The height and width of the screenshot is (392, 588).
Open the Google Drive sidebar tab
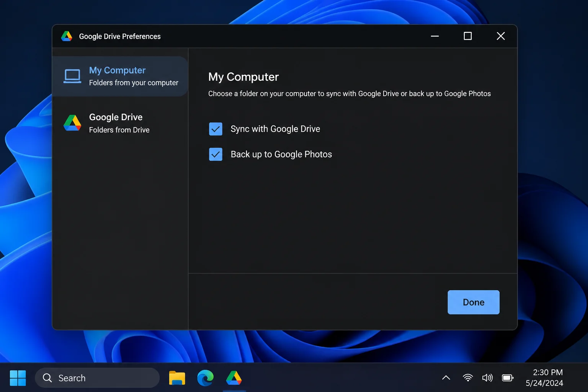(120, 123)
